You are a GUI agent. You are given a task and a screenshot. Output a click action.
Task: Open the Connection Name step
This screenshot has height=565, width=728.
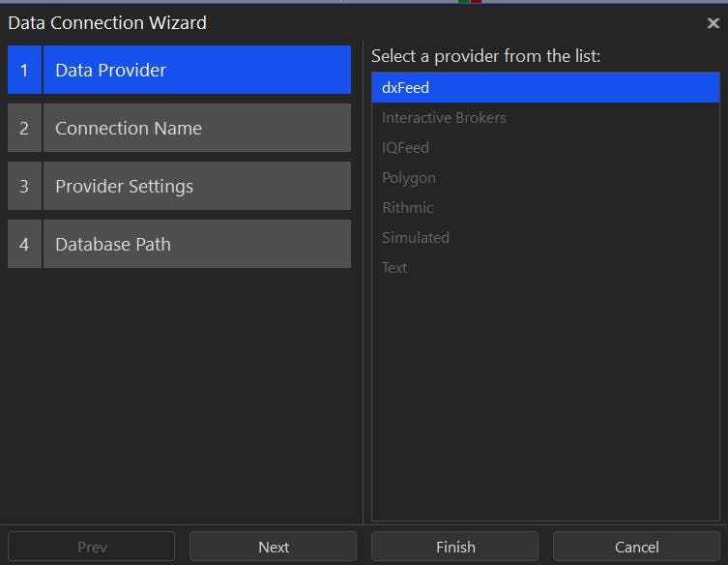point(196,128)
